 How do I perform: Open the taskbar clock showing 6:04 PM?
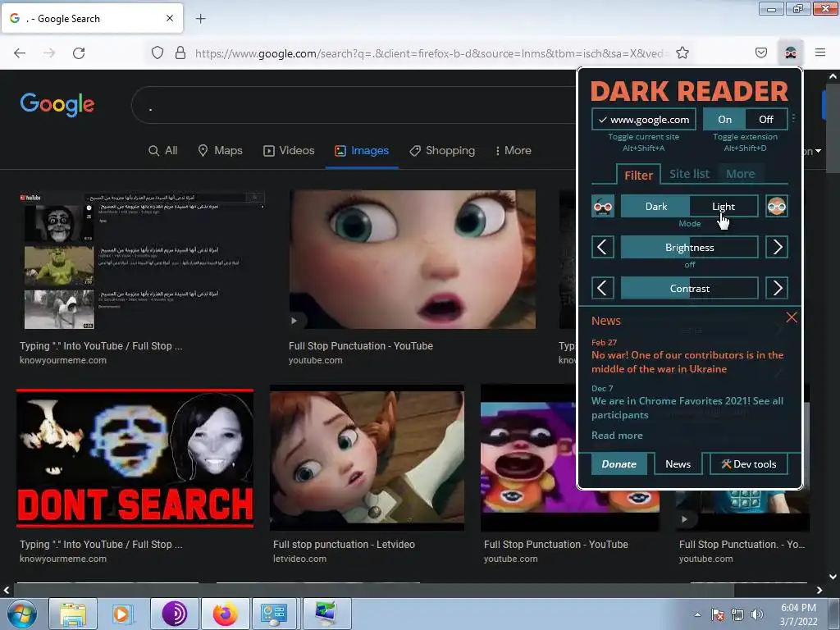click(798, 614)
